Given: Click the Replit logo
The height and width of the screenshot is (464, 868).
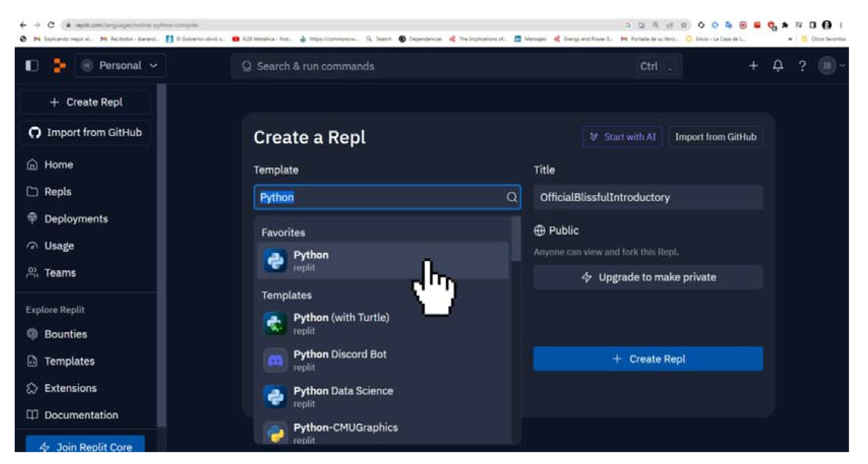Looking at the screenshot, I should pos(60,65).
